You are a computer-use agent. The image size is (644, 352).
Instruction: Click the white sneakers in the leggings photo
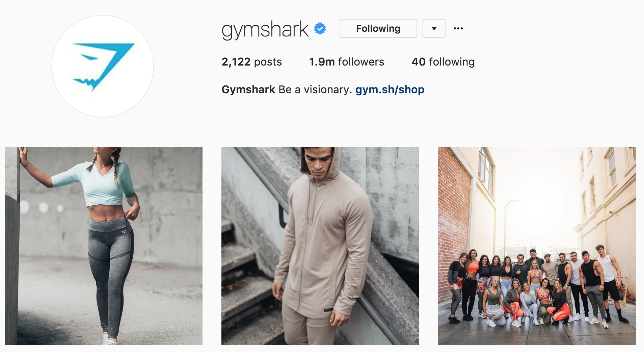point(110,339)
